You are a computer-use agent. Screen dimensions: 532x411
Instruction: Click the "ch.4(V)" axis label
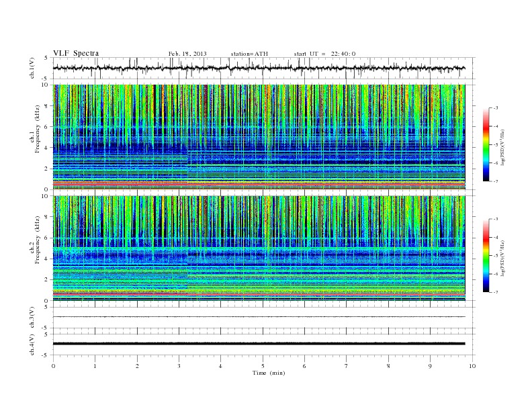tap(32, 345)
